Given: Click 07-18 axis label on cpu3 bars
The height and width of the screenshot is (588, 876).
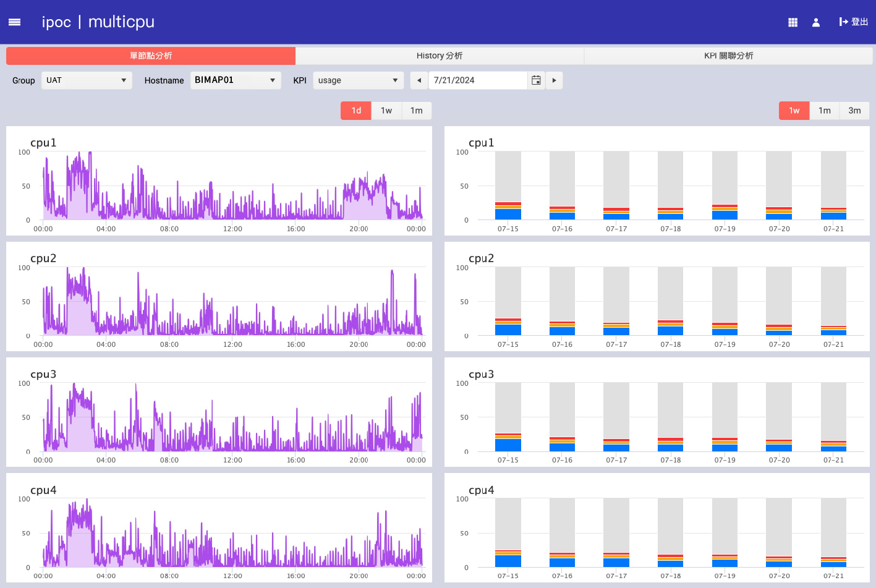Looking at the screenshot, I should point(671,460).
